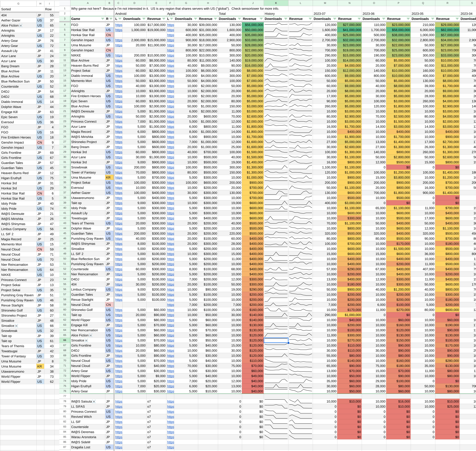Select the IM@S SideM game cell
This screenshot has height=451, width=476.
(88, 442)
